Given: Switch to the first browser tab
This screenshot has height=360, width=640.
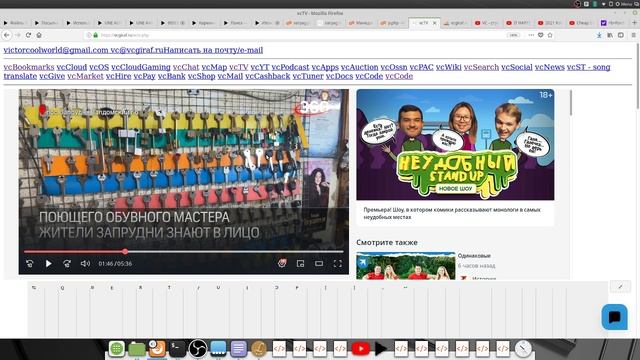Looking at the screenshot, I should tap(15, 23).
